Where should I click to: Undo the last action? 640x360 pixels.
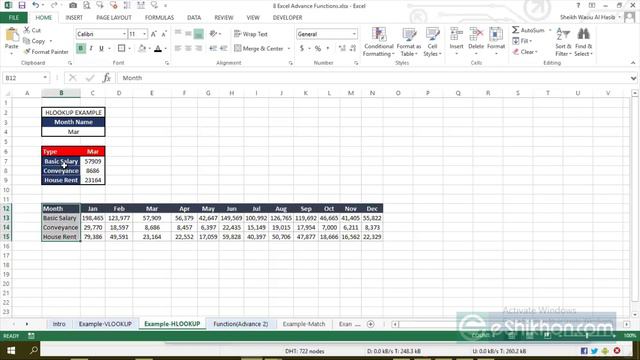[36, 5]
